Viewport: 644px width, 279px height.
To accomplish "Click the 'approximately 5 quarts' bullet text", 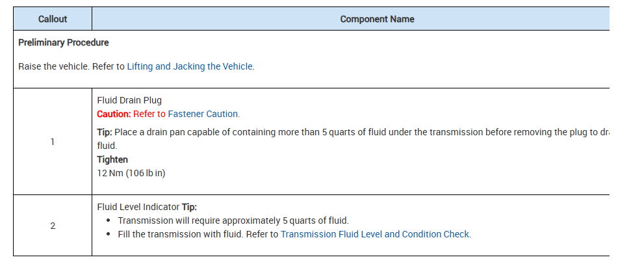I will tap(233, 220).
